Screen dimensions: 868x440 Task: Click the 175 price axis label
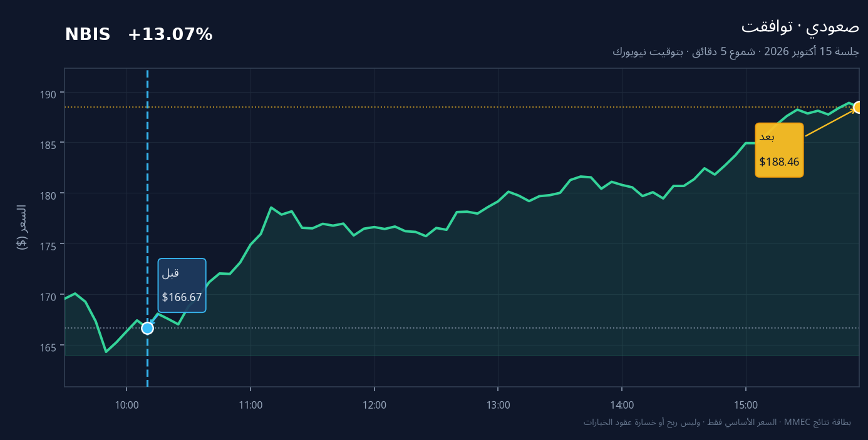click(49, 245)
